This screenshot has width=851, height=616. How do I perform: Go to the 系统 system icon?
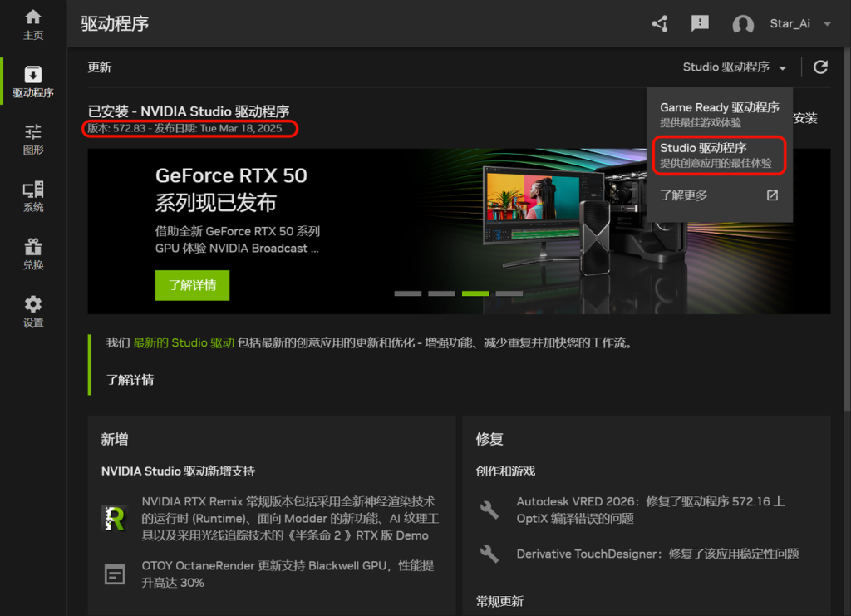click(x=33, y=196)
